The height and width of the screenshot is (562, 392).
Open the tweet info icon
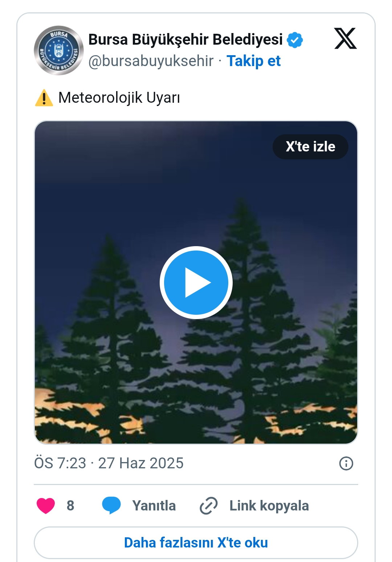[346, 464]
